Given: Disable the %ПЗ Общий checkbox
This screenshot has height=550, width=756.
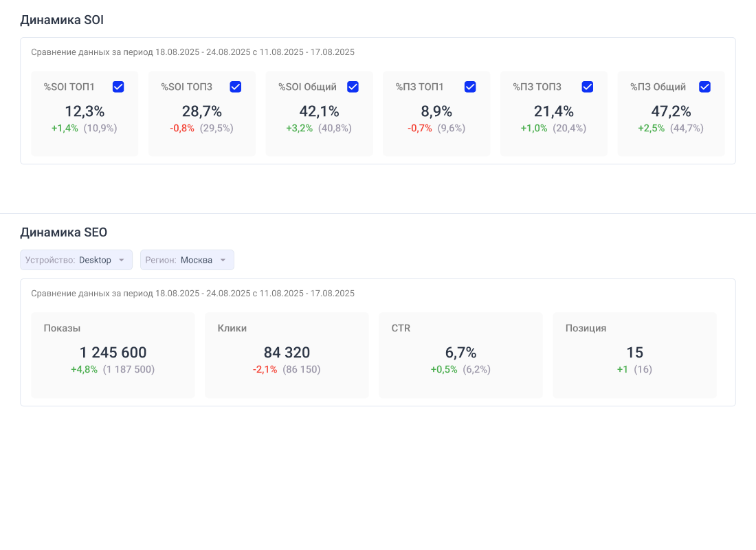Looking at the screenshot, I should point(704,87).
